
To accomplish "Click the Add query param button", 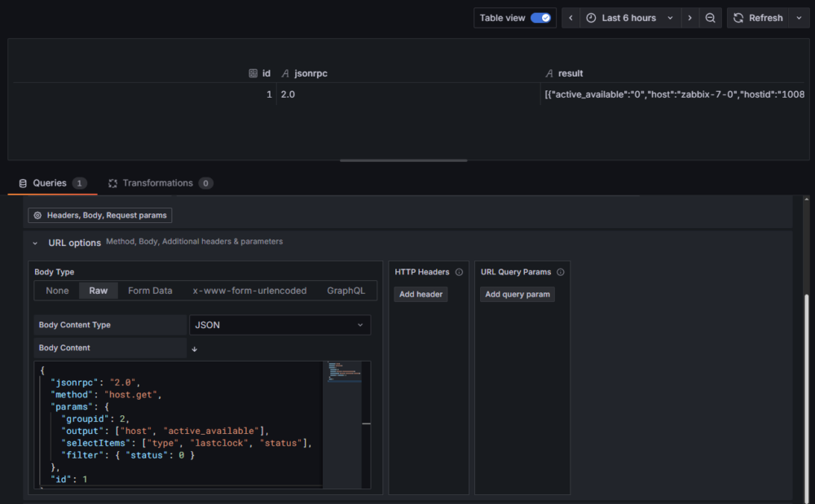I will (517, 294).
